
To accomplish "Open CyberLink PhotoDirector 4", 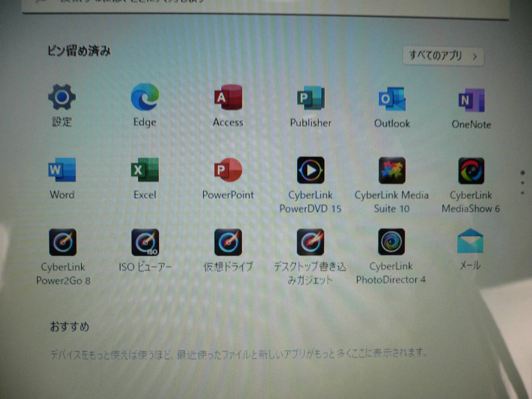I will (391, 242).
